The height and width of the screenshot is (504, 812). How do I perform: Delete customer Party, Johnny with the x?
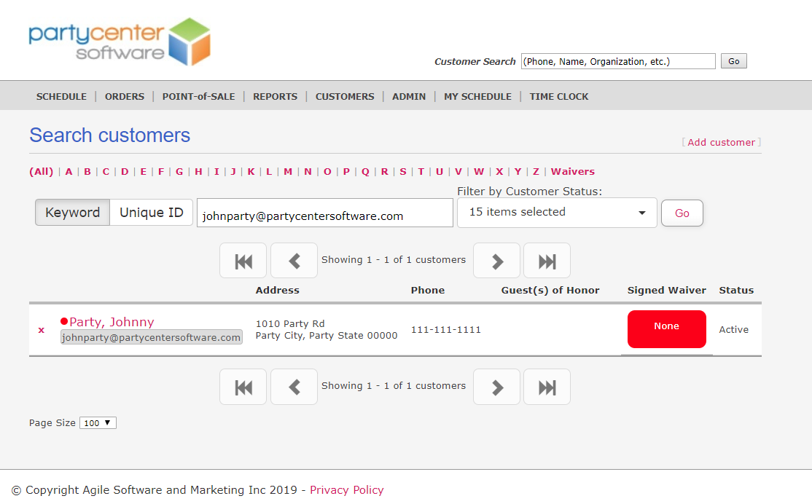(42, 330)
